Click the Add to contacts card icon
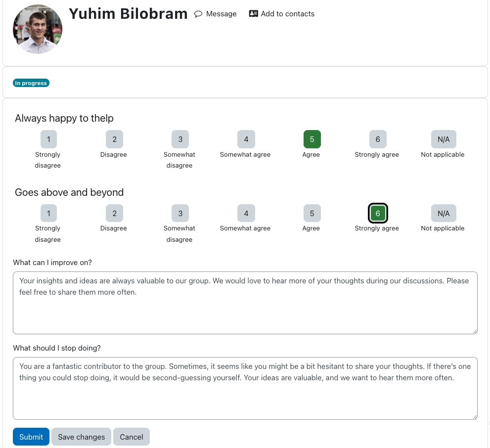Screen dimensions: 490x448 point(254,14)
